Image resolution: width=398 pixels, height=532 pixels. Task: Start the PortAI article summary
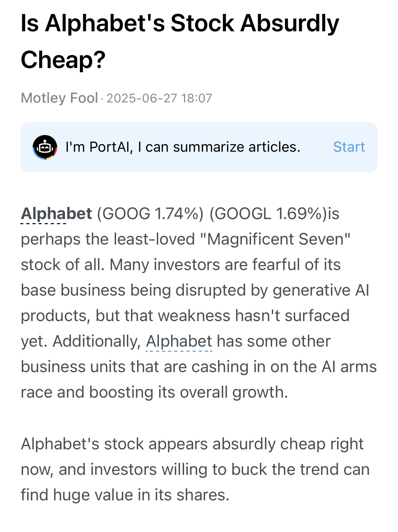[349, 147]
